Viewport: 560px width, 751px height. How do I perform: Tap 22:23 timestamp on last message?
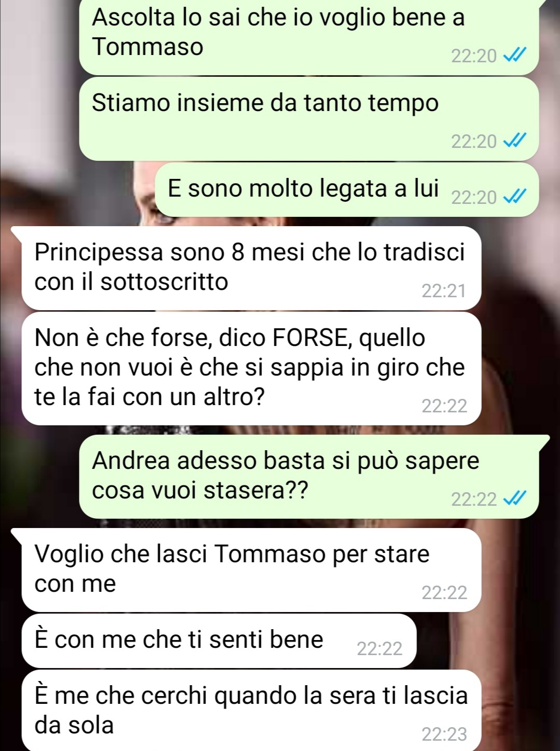444,734
